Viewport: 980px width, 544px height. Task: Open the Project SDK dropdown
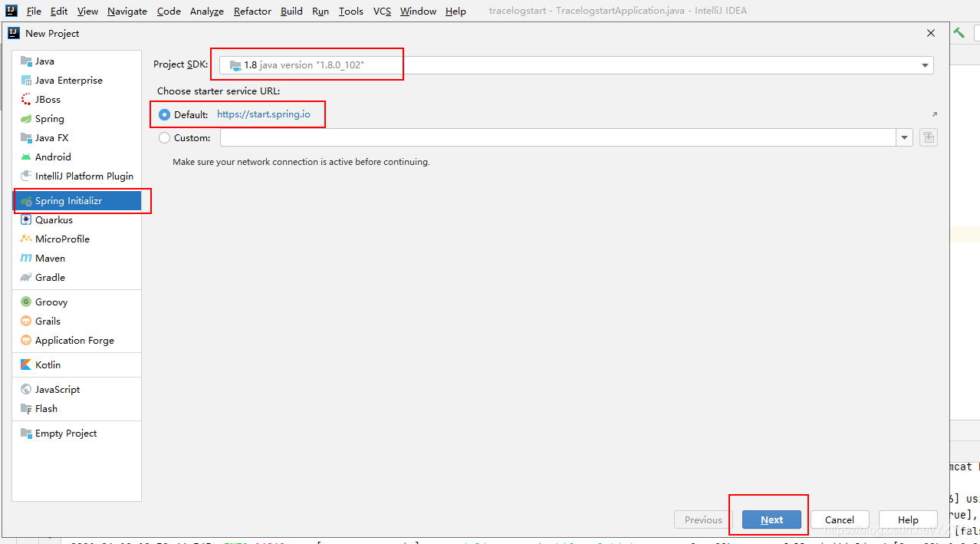[577, 65]
